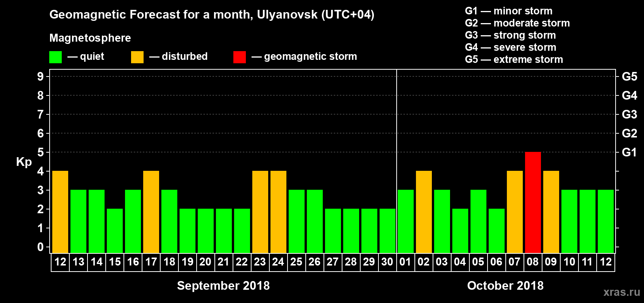
Task: Click the red bar for October 08
Action: pos(533,203)
